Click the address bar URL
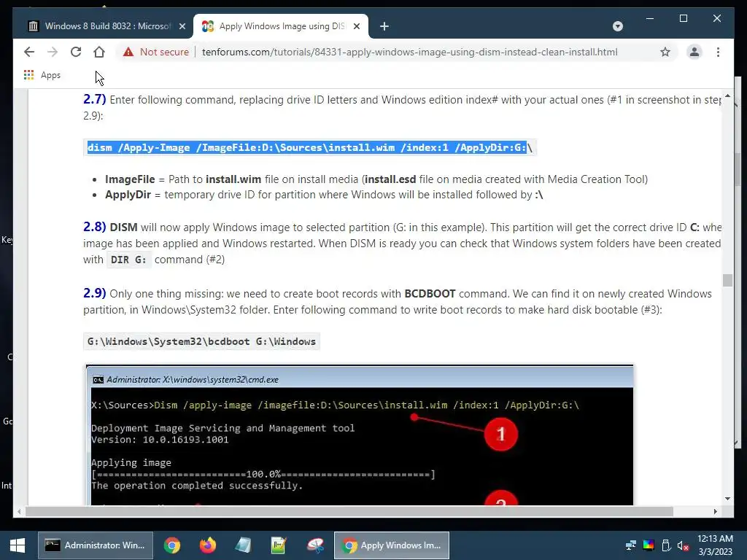Viewport: 747px width, 560px height. click(x=409, y=52)
